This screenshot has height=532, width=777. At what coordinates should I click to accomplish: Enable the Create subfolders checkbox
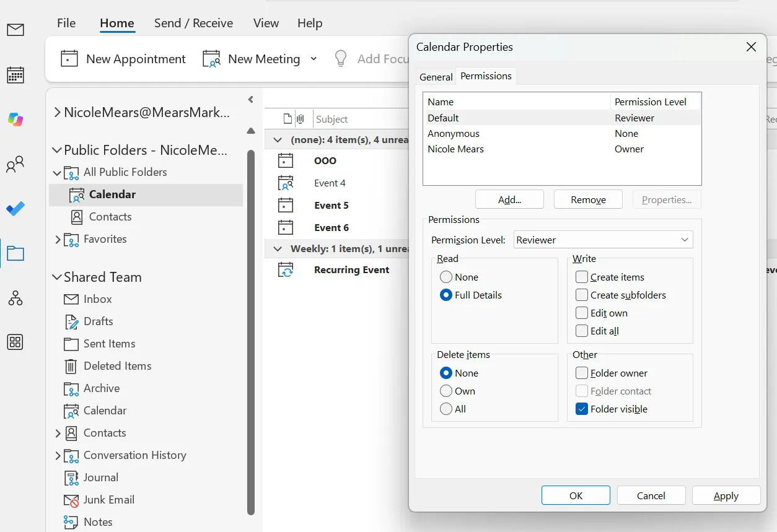coord(582,295)
